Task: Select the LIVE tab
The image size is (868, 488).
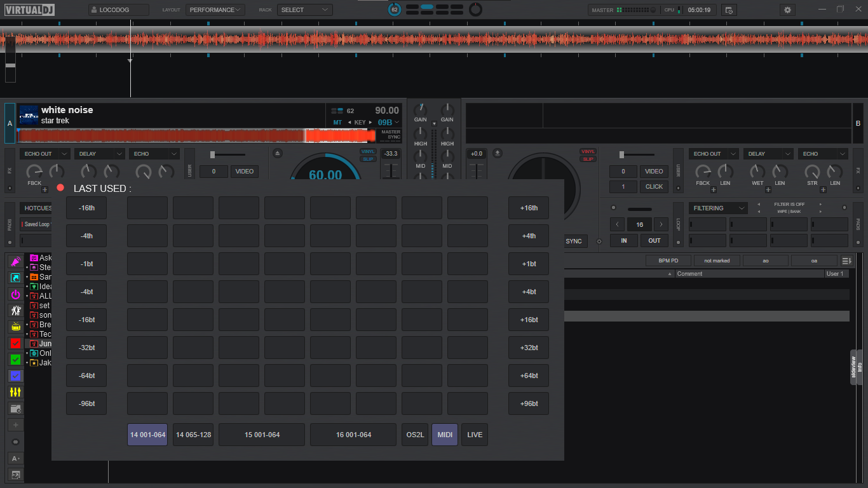Action: pos(475,435)
